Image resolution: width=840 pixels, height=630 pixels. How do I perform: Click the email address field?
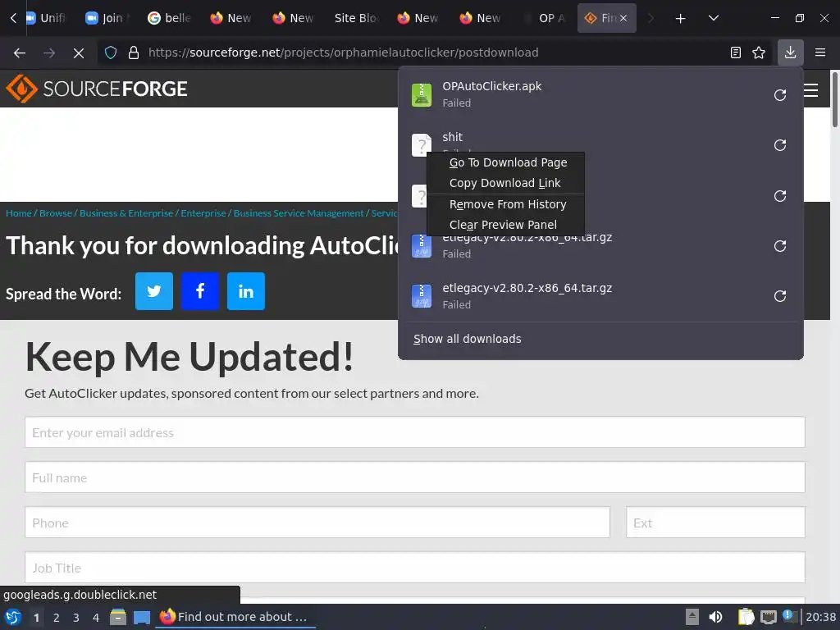[414, 432]
